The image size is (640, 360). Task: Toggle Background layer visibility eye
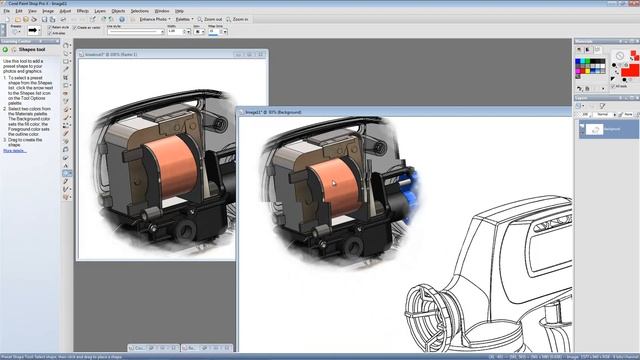[582, 126]
